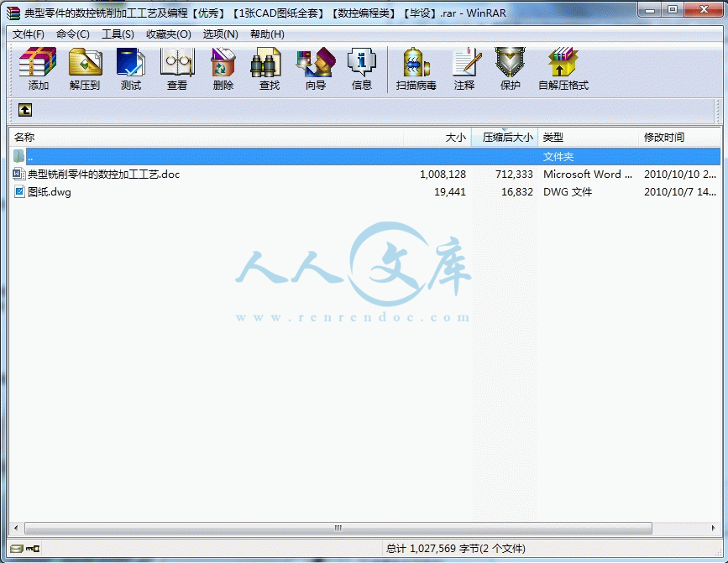Click the key/password icon in status bar
Image resolution: width=728 pixels, height=563 pixels.
pyautogui.click(x=33, y=549)
